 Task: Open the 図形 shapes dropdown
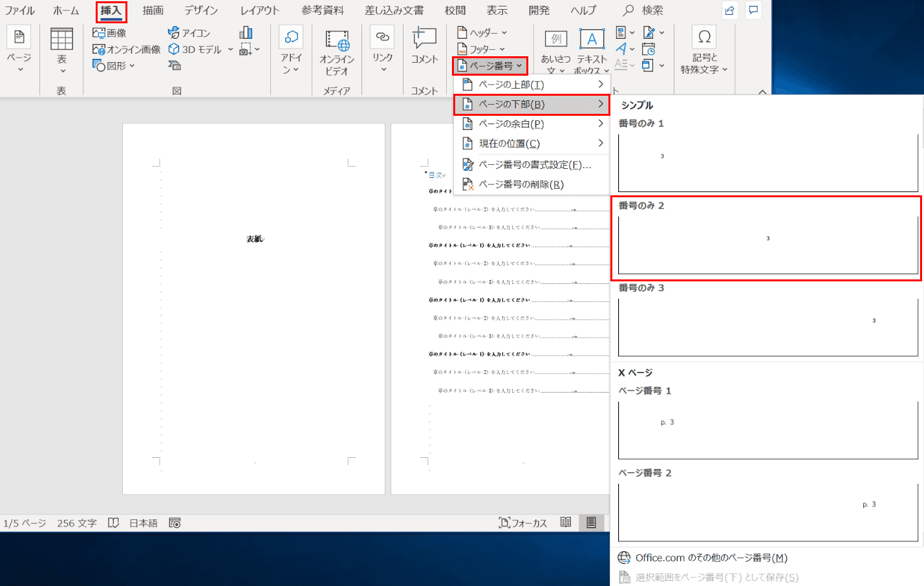point(113,65)
